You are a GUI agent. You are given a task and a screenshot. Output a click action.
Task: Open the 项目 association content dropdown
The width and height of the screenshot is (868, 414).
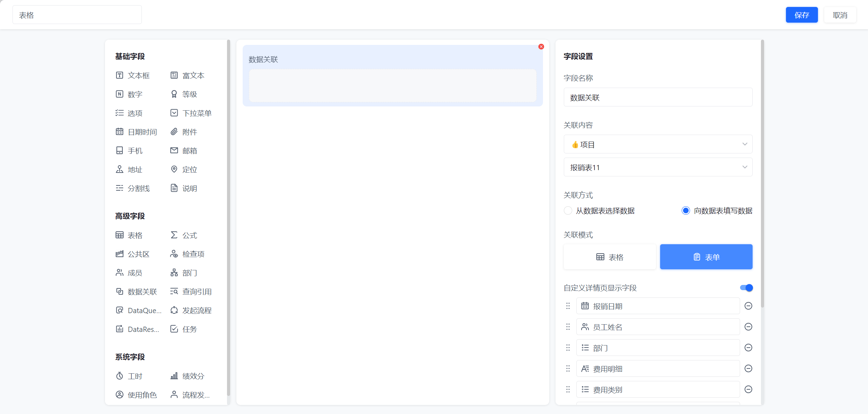click(658, 144)
